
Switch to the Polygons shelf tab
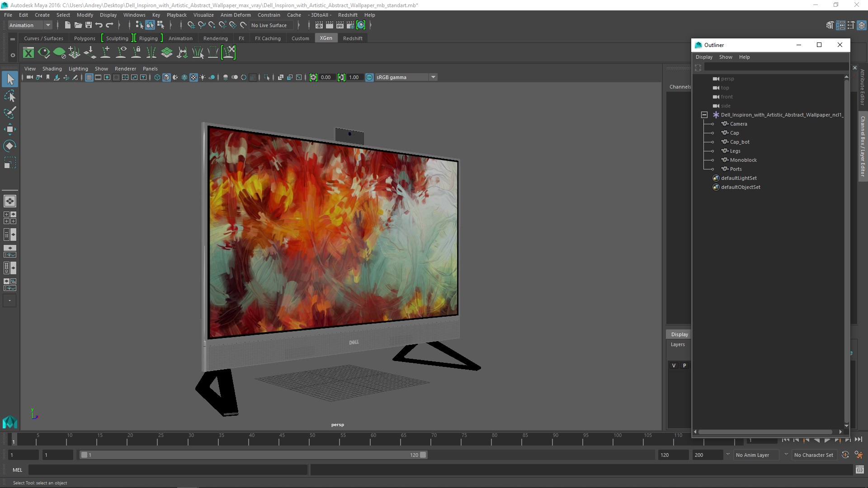[85, 38]
